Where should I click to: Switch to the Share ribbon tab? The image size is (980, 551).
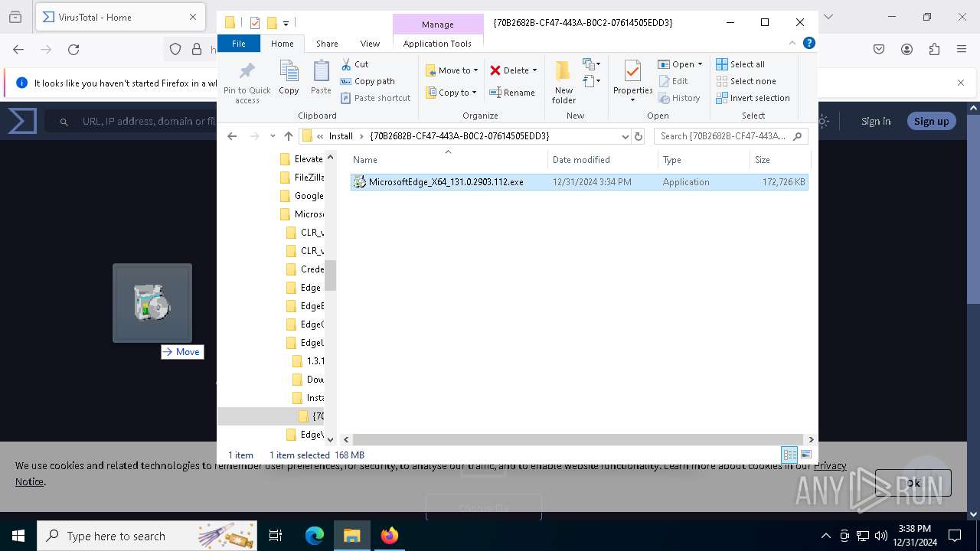coord(327,44)
